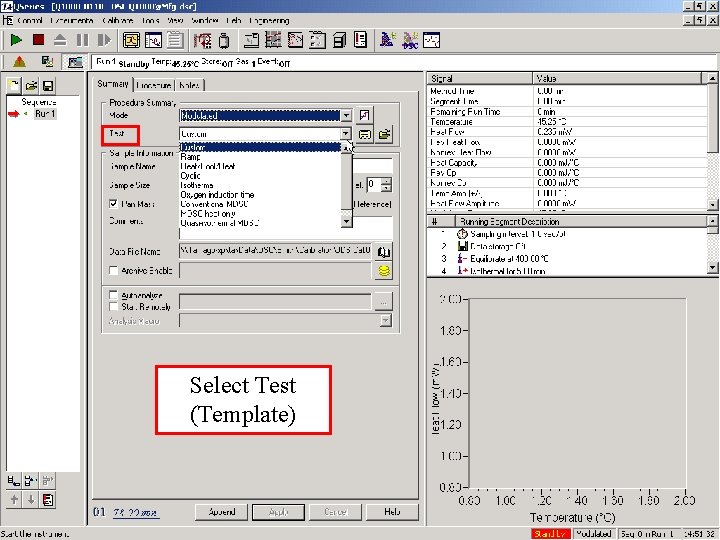
Task: Click the dashed clipboard toolbar icon
Action: tap(317, 40)
